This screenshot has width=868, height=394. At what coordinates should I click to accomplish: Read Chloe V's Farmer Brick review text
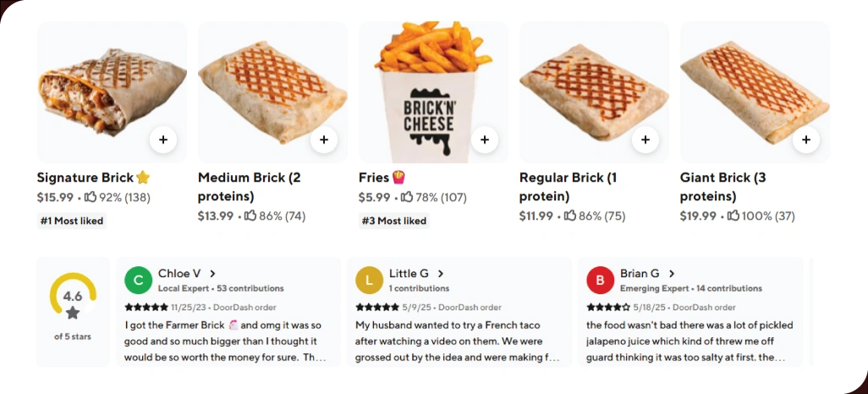225,341
